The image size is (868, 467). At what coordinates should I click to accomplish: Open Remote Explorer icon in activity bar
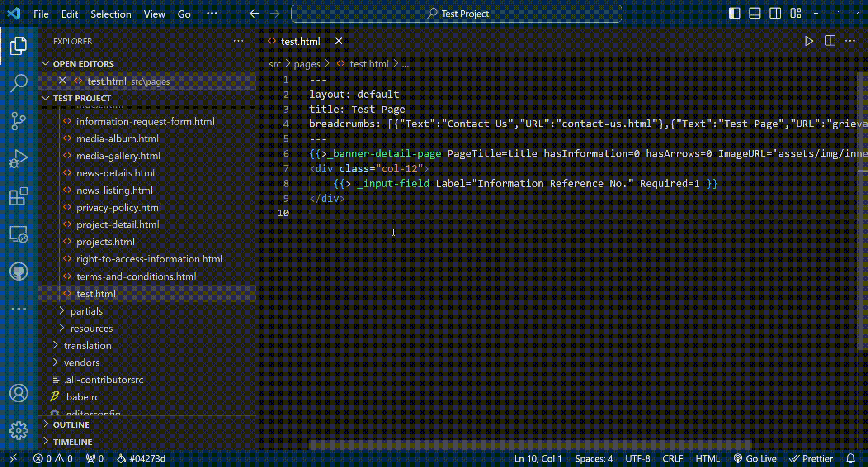click(19, 234)
